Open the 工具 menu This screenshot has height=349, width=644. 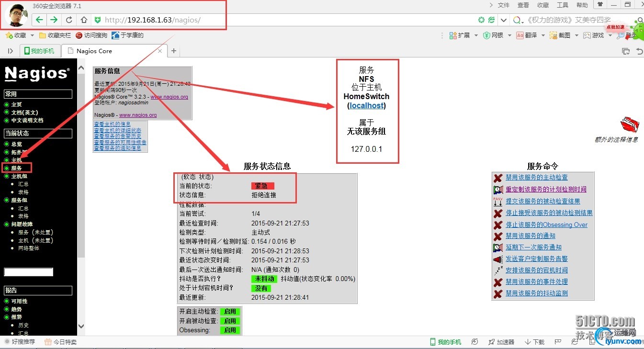(x=563, y=5)
